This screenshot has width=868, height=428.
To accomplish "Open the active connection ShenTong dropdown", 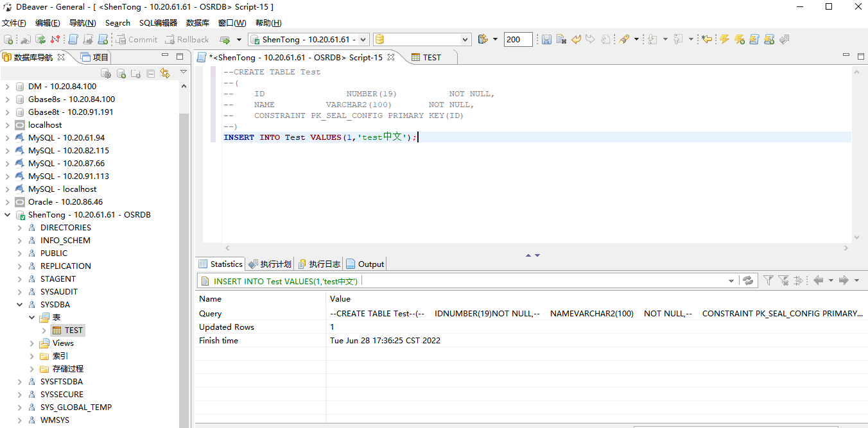I will (x=363, y=39).
